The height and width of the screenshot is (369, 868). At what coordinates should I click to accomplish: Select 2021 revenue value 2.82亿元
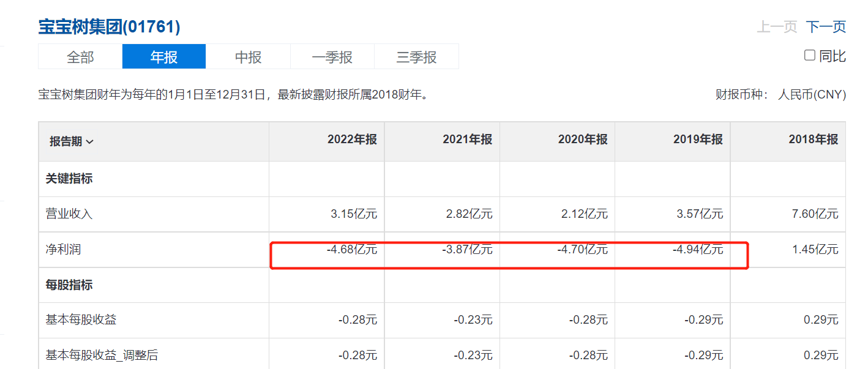469,214
